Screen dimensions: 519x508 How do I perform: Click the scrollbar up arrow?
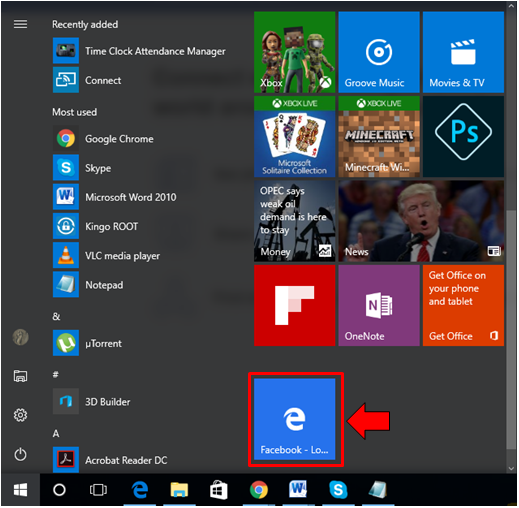point(511,6)
